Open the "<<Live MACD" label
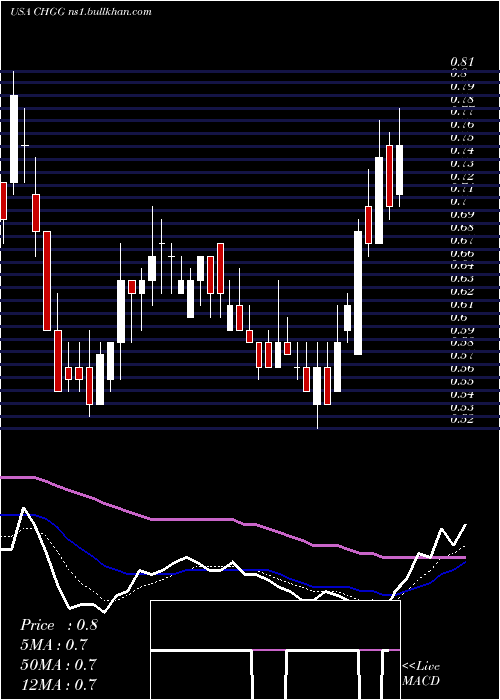 [421, 674]
